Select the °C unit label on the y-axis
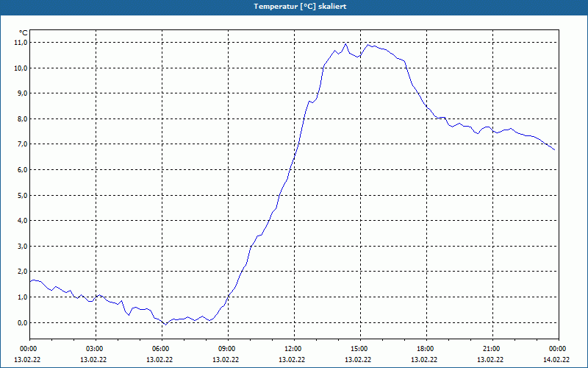Image resolution: width=588 pixels, height=368 pixels. [24, 33]
